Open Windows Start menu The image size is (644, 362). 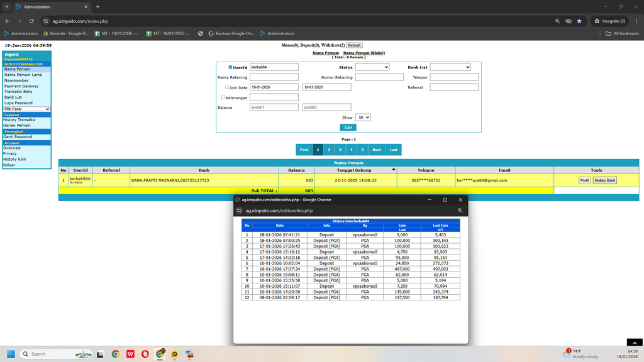coord(11,354)
